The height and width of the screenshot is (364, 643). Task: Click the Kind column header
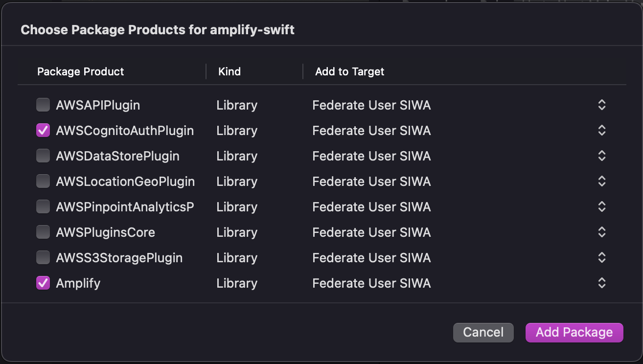[230, 71]
